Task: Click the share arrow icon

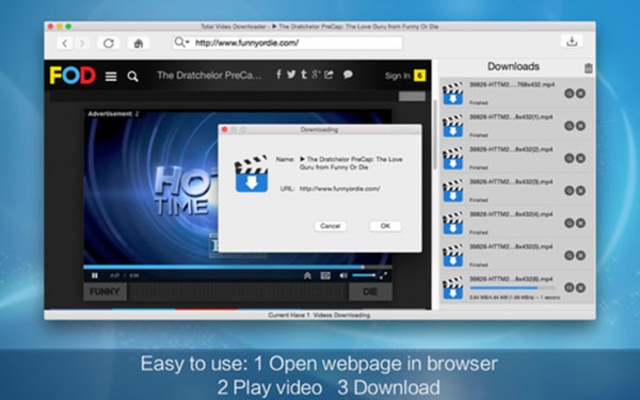Action: 329,74
